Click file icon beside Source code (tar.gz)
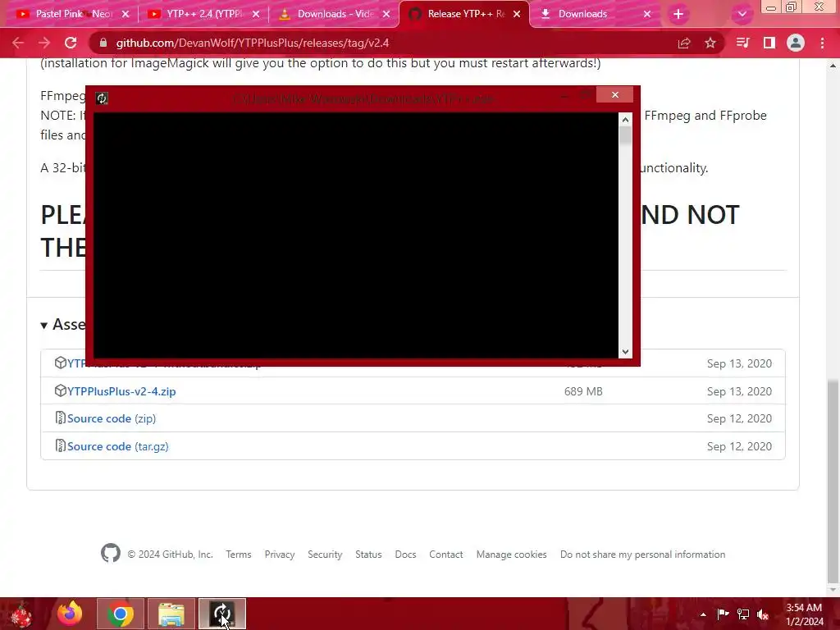This screenshot has width=840, height=630. pyautogui.click(x=60, y=445)
